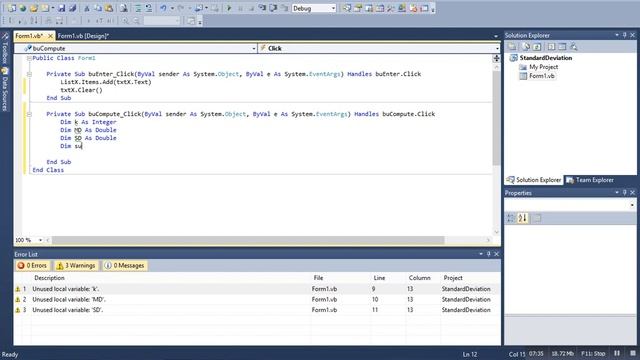Collapse the Public Class Form1 region

pyautogui.click(x=29, y=58)
